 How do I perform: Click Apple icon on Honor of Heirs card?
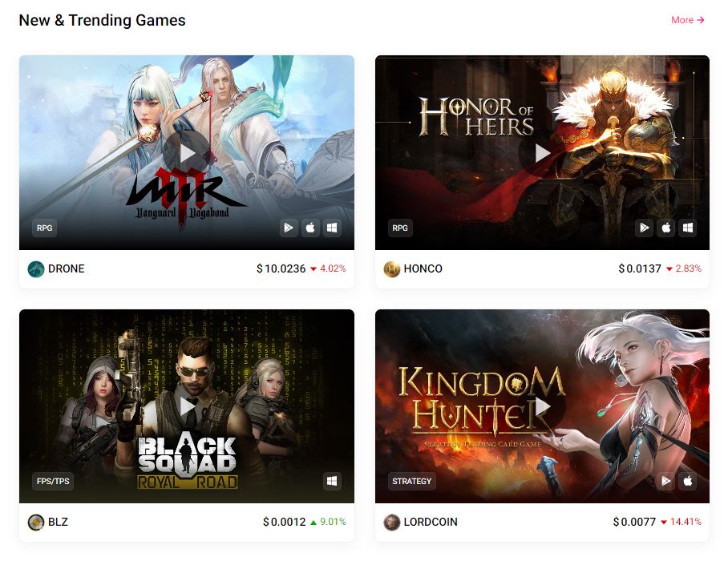pos(666,228)
